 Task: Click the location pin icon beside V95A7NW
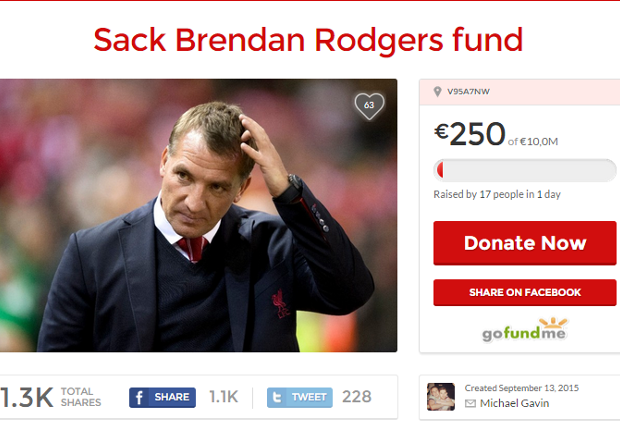(x=437, y=92)
